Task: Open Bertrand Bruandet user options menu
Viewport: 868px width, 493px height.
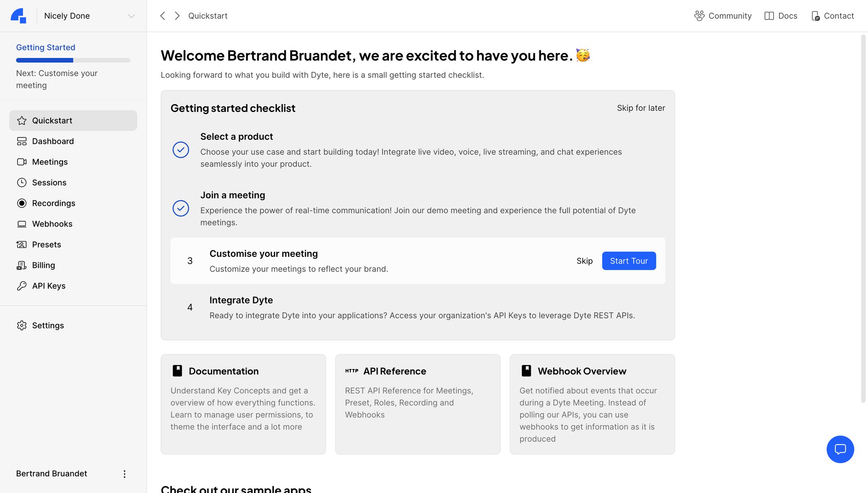Action: (124, 474)
